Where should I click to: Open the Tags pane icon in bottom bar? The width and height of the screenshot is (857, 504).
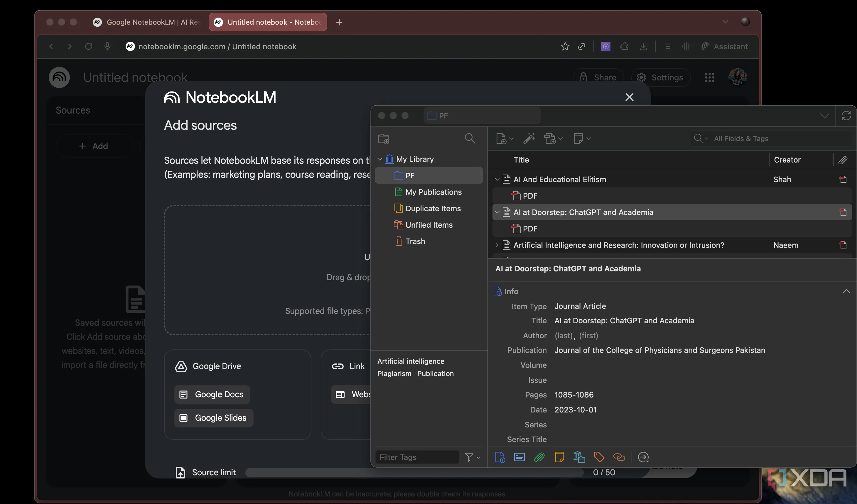click(599, 457)
